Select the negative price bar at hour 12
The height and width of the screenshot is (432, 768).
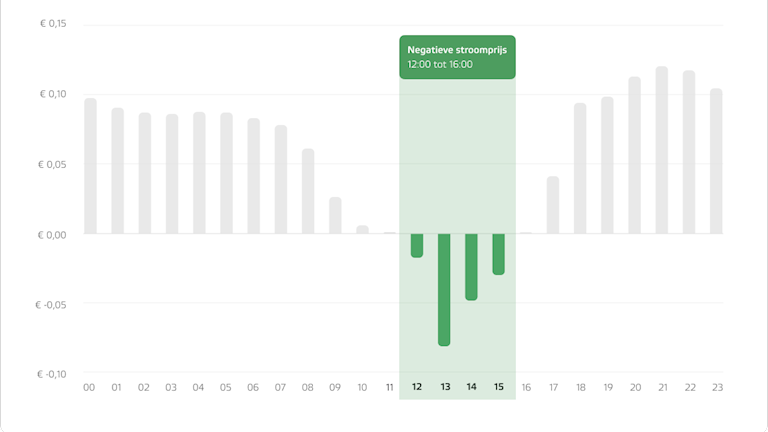tap(417, 245)
